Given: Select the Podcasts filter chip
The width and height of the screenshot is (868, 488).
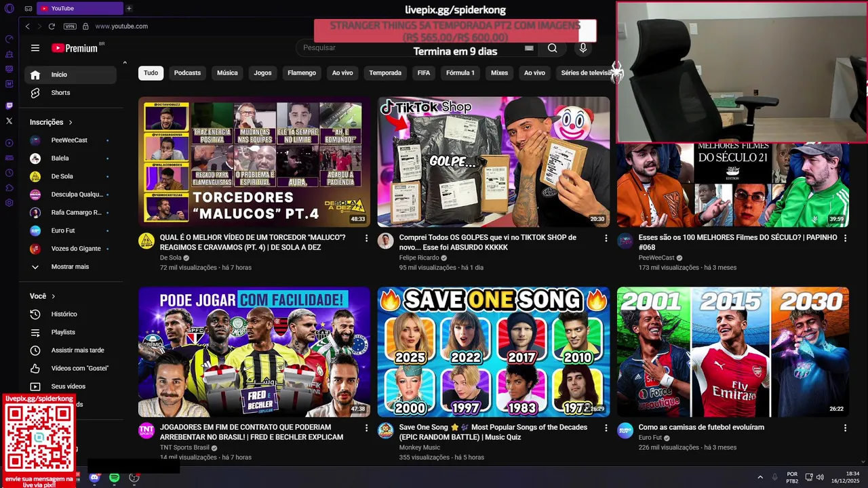Looking at the screenshot, I should pyautogui.click(x=187, y=73).
